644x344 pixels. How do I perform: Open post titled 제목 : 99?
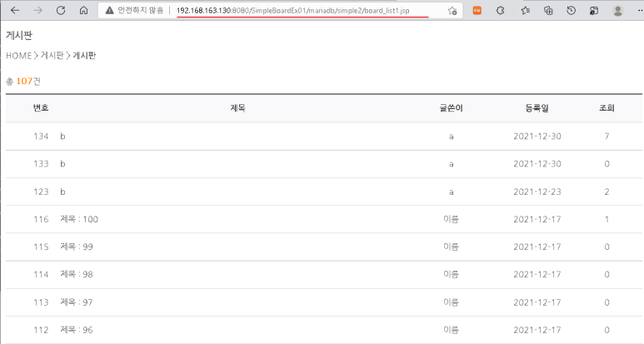tap(77, 247)
